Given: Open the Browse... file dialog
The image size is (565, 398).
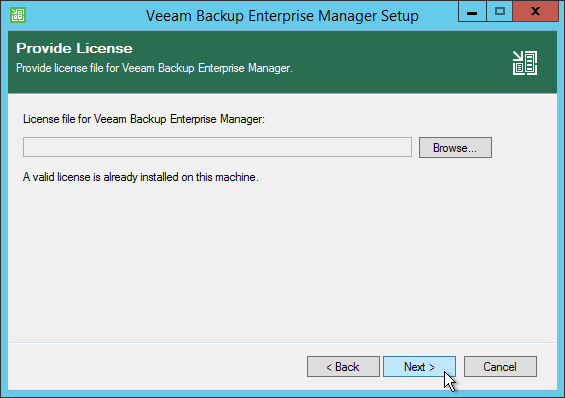Looking at the screenshot, I should [455, 147].
